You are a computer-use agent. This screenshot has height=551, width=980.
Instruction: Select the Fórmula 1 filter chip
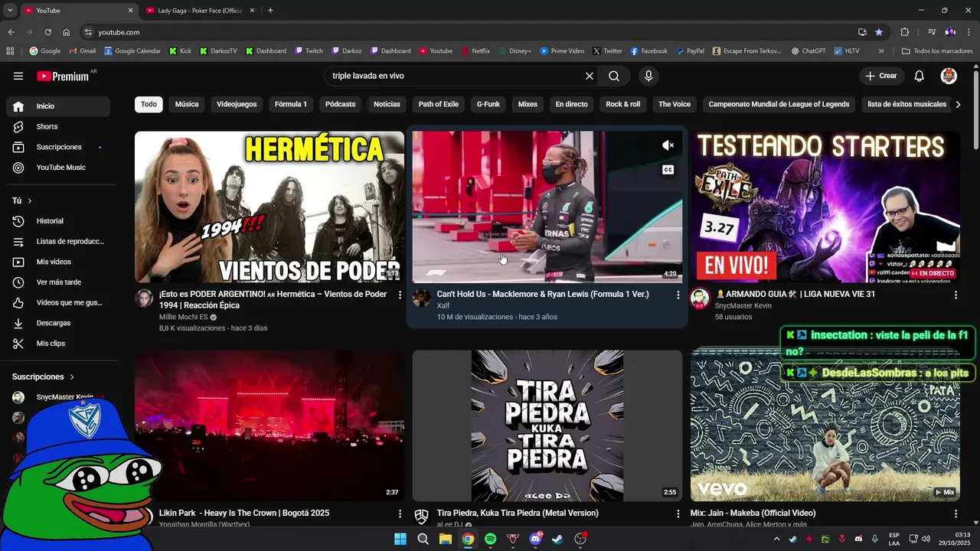[291, 104]
